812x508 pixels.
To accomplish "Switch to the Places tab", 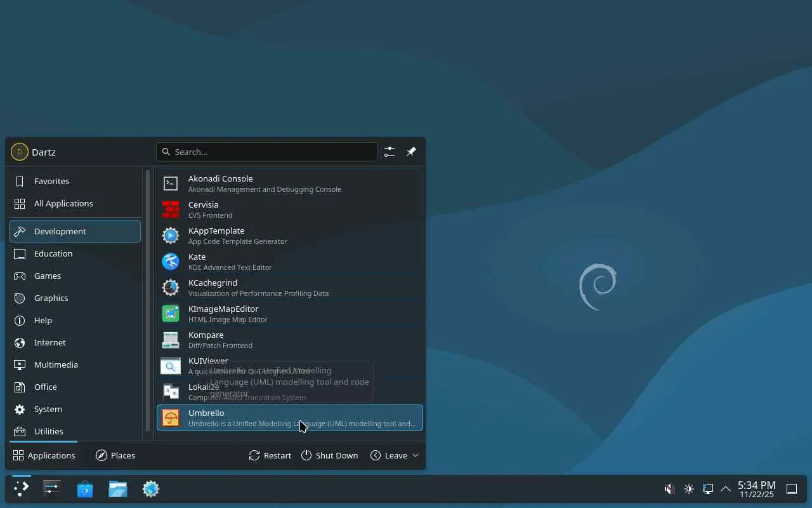I will [x=115, y=455].
